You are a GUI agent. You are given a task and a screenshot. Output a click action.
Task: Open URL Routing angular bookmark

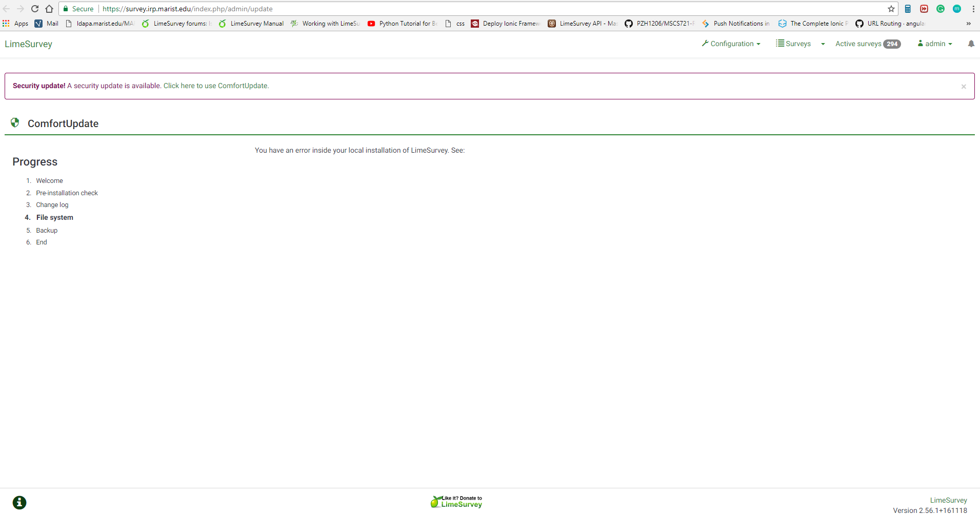click(x=890, y=24)
